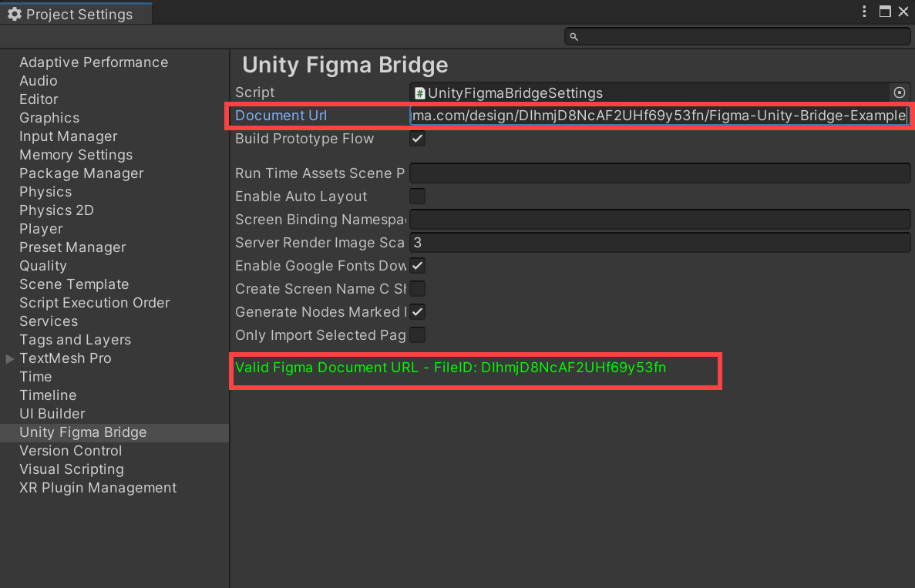Click the Enable Auto Layout label

[301, 197]
